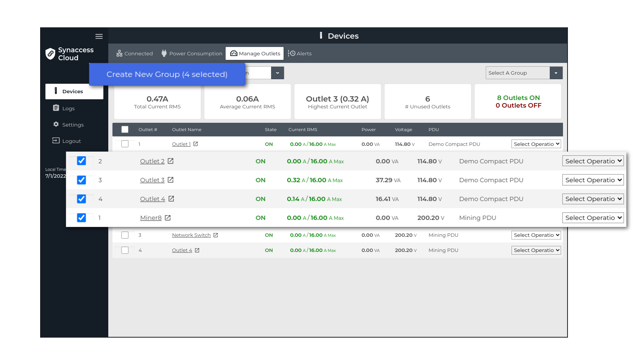This screenshot has width=644, height=363.
Task: Open Select Operation for Demo Compact PDU Outlet 4
Action: click(593, 199)
